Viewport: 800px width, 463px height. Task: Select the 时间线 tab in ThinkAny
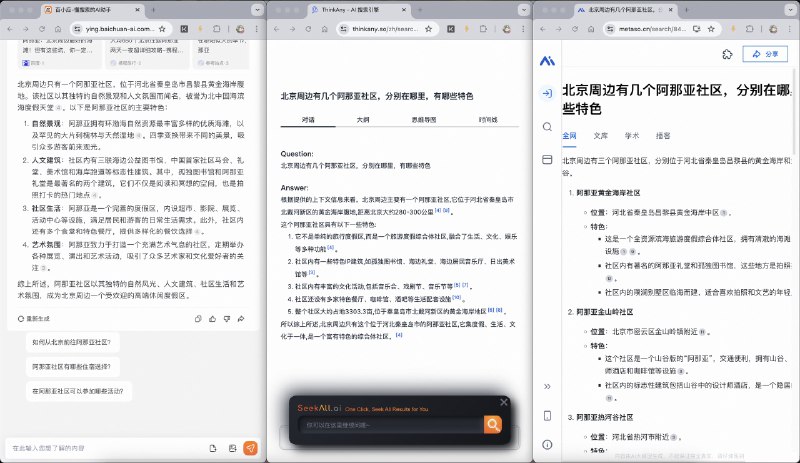pyautogui.click(x=488, y=119)
